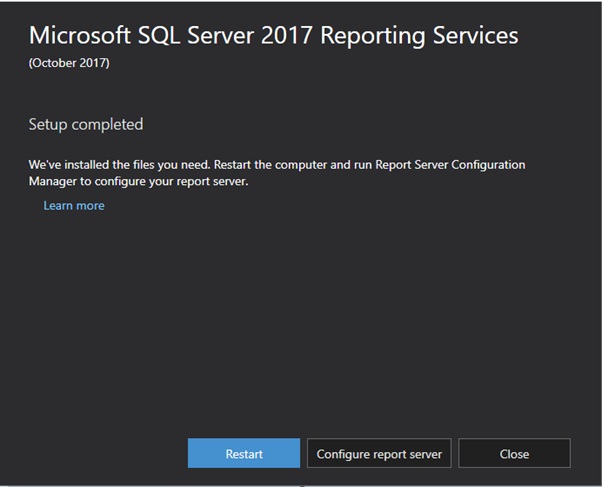Click the Microsoft SQL Server 2017 Reporting Services title
The image size is (602, 487).
tap(274, 35)
